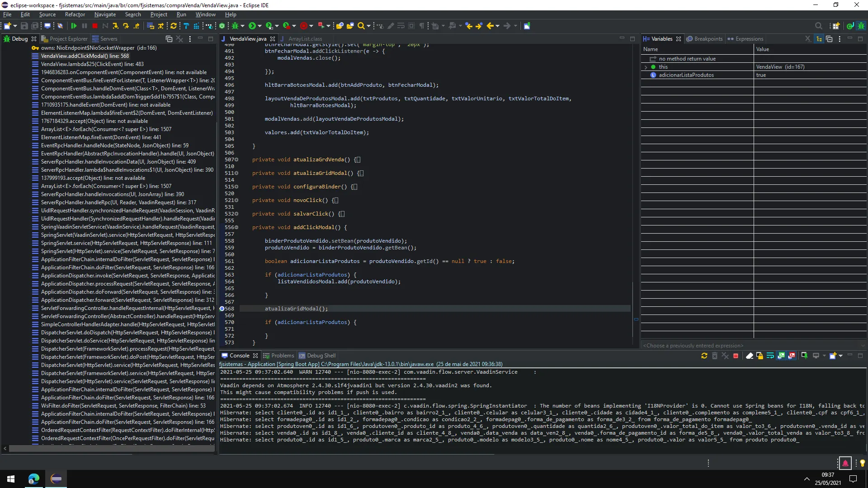The width and height of the screenshot is (868, 488).
Task: Select stack frame VendaView.lambda$25 line 483
Action: [92, 64]
